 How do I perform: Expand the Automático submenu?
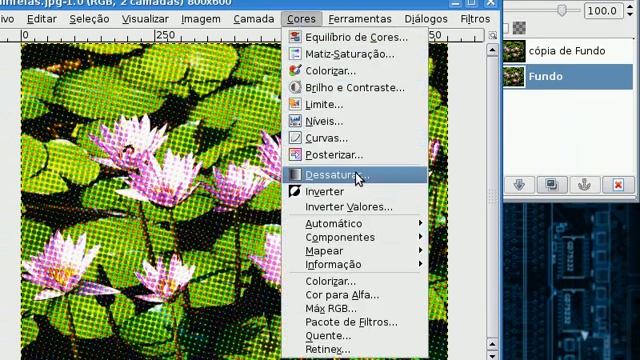354,223
